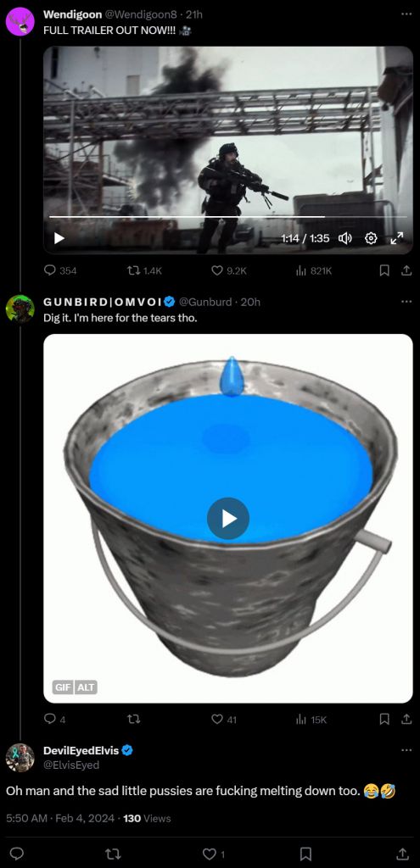
Task: Open @Gunburd profile handle
Action: 205,302
